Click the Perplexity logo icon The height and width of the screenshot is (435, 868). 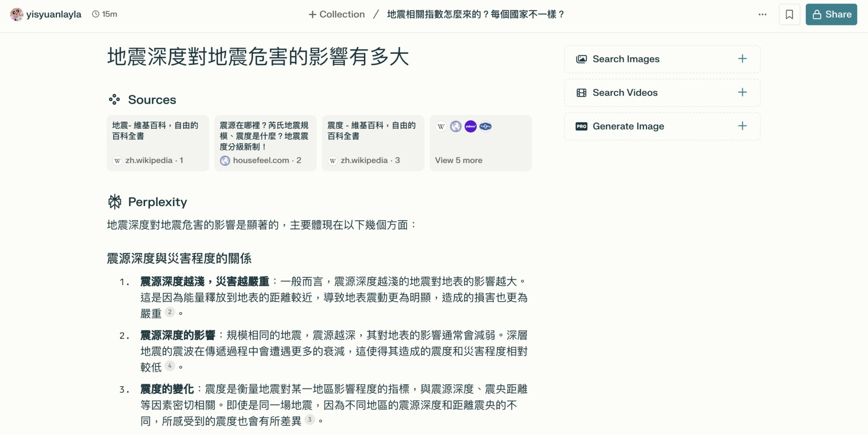(x=114, y=202)
